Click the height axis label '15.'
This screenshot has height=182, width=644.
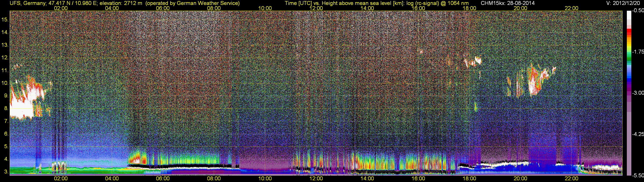(5, 19)
